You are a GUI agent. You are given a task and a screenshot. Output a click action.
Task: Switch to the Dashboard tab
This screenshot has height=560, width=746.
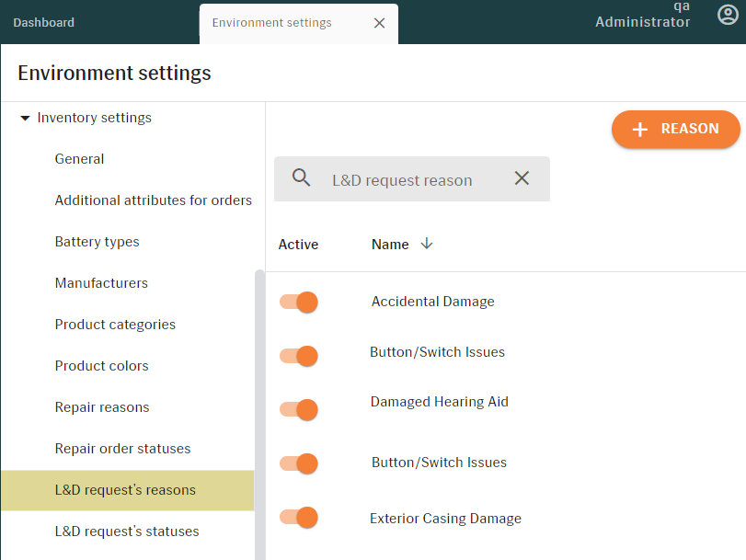point(44,22)
